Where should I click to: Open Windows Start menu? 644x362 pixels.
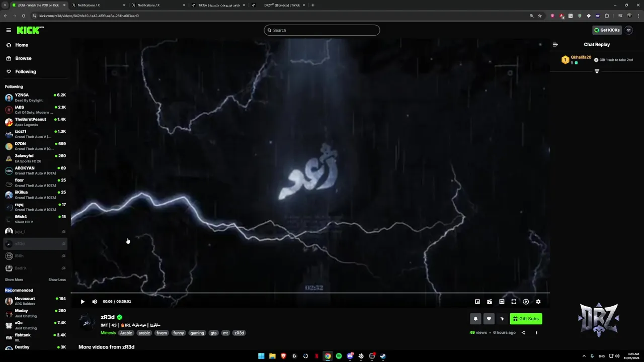261,356
